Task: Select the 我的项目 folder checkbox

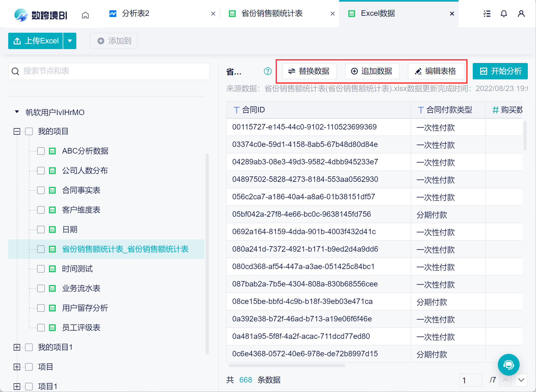Action: [29, 131]
